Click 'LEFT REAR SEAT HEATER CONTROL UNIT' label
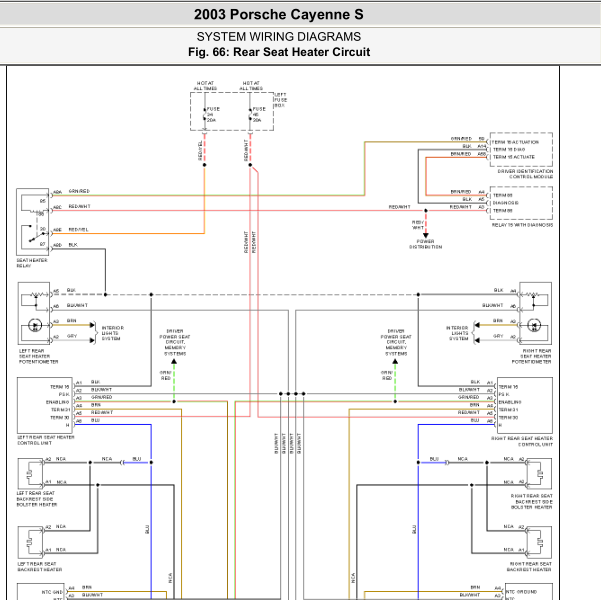Image resolution: width=601 pixels, height=600 pixels. 46,440
